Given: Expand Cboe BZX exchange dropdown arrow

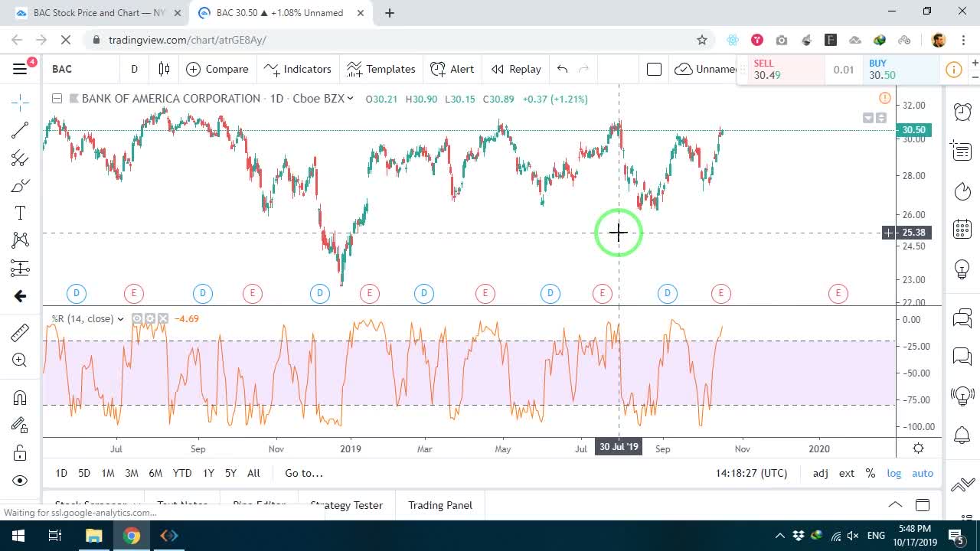Looking at the screenshot, I should pyautogui.click(x=351, y=98).
